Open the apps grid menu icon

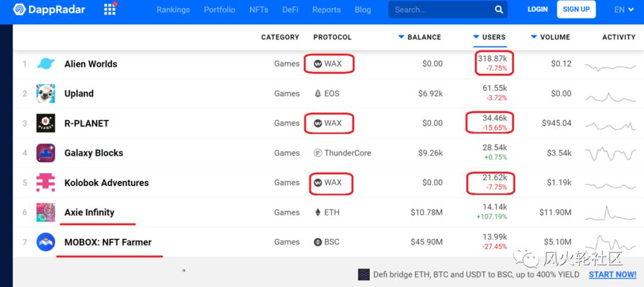click(110, 10)
